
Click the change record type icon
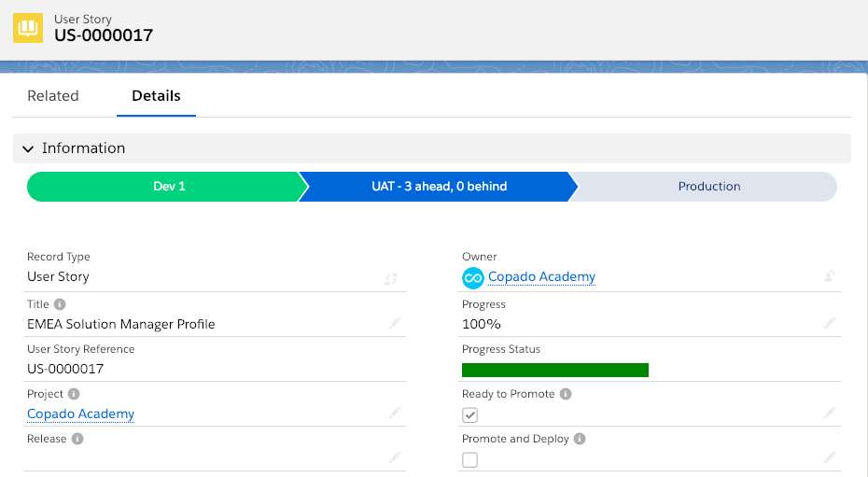(x=391, y=279)
